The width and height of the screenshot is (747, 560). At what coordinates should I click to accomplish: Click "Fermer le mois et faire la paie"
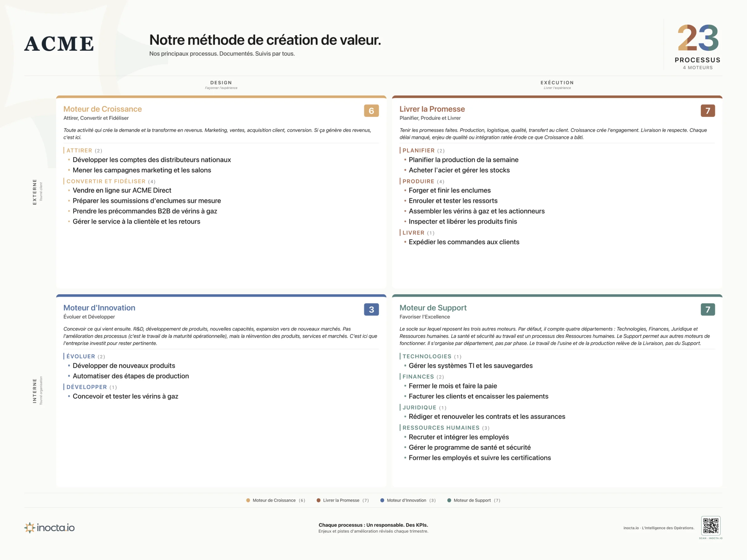click(453, 386)
